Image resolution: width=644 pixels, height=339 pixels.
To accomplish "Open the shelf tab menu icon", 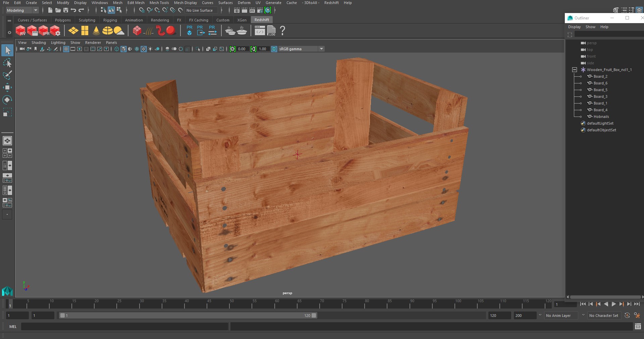I will (x=9, y=21).
